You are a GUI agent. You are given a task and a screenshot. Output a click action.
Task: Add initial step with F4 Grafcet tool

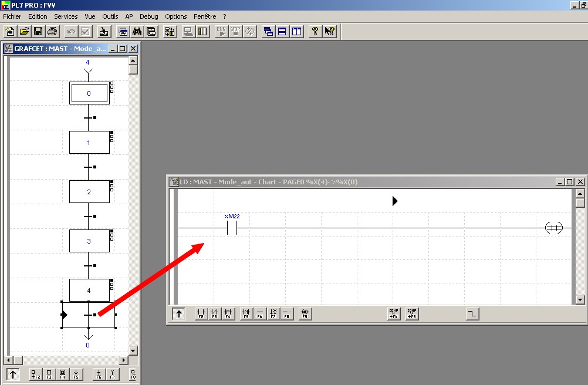click(x=63, y=374)
